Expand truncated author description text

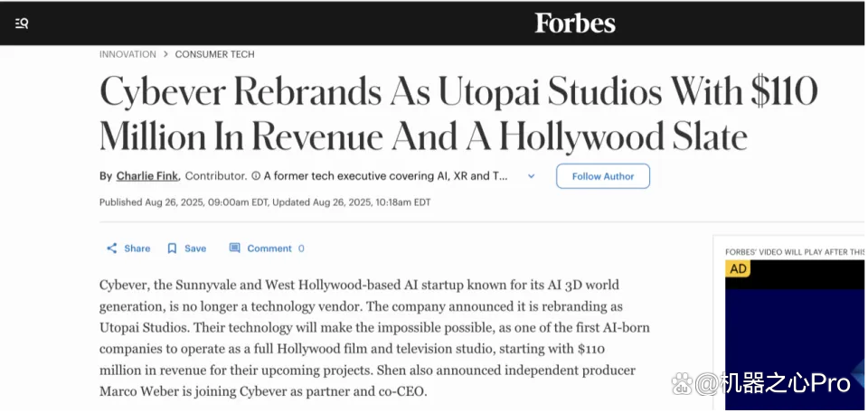coord(386,176)
